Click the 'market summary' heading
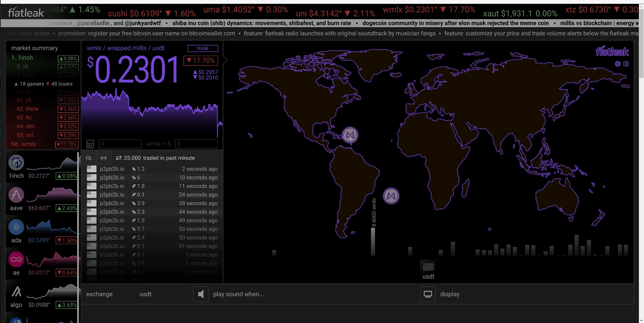Image resolution: width=644 pixels, height=323 pixels. pyautogui.click(x=35, y=48)
